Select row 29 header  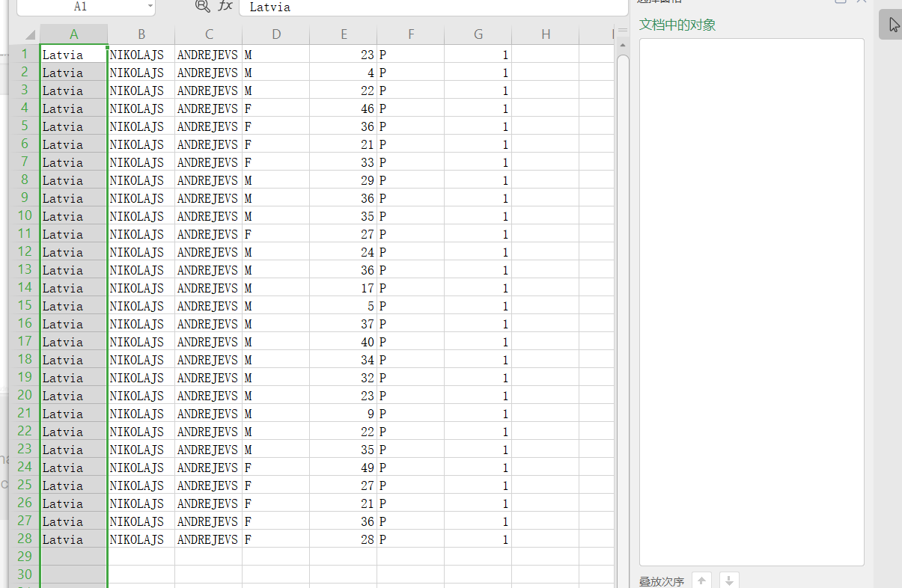click(x=25, y=557)
